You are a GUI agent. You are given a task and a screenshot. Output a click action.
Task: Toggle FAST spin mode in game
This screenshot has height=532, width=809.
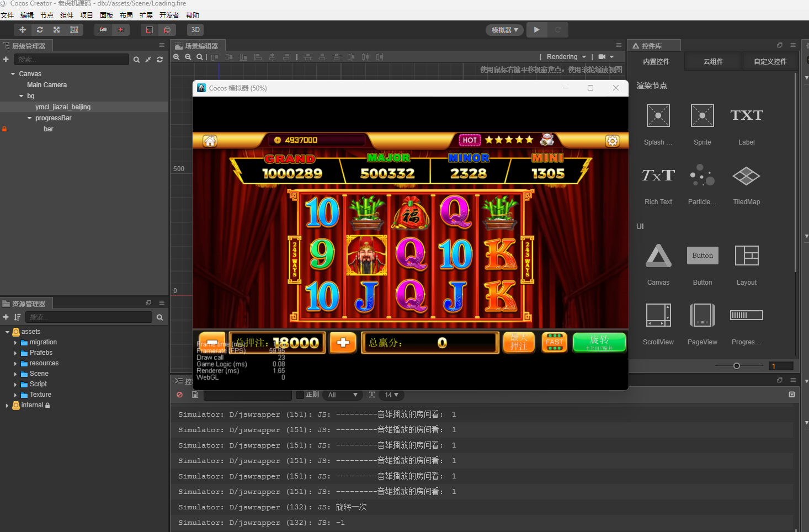point(554,342)
